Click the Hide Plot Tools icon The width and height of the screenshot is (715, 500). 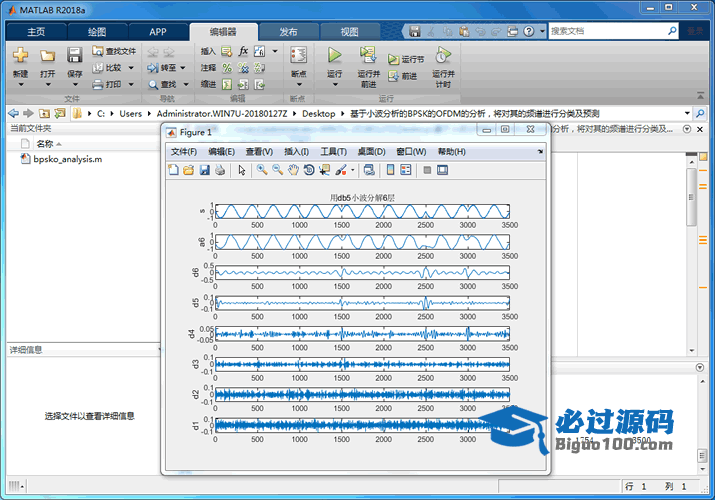[427, 170]
